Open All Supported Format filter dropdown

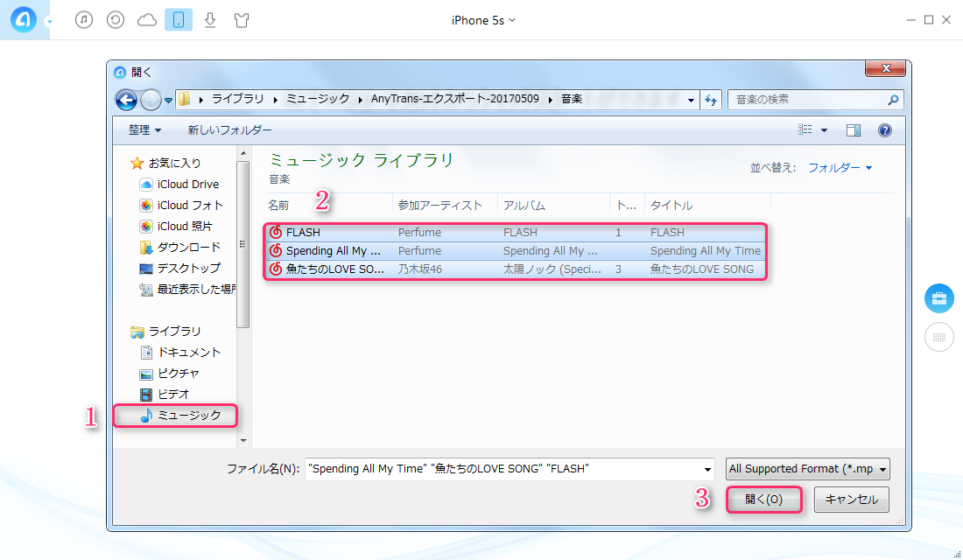[808, 469]
